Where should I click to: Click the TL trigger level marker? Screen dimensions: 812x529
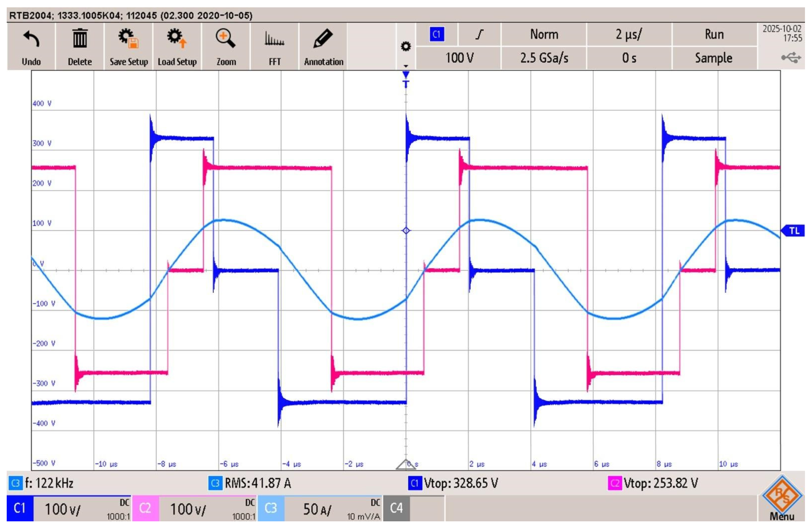point(793,231)
